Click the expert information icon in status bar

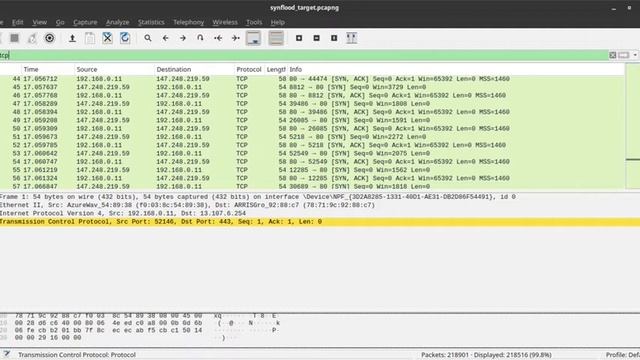point(7,354)
